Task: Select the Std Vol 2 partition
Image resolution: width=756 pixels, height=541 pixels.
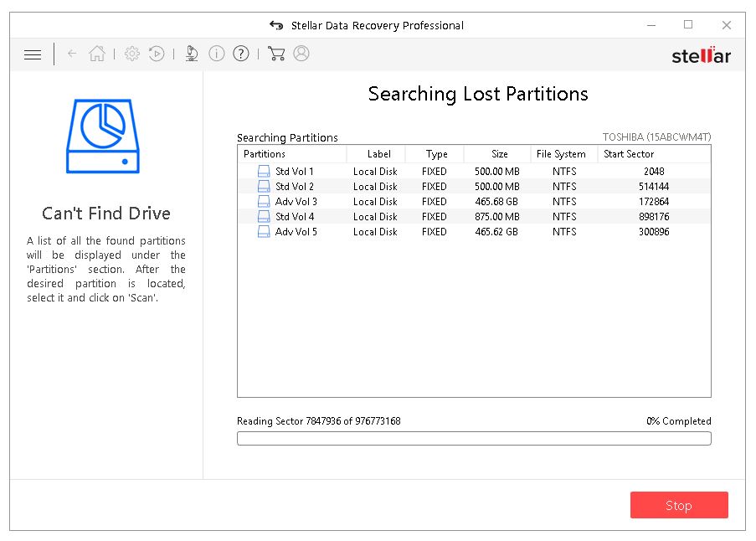Action: pyautogui.click(x=474, y=186)
